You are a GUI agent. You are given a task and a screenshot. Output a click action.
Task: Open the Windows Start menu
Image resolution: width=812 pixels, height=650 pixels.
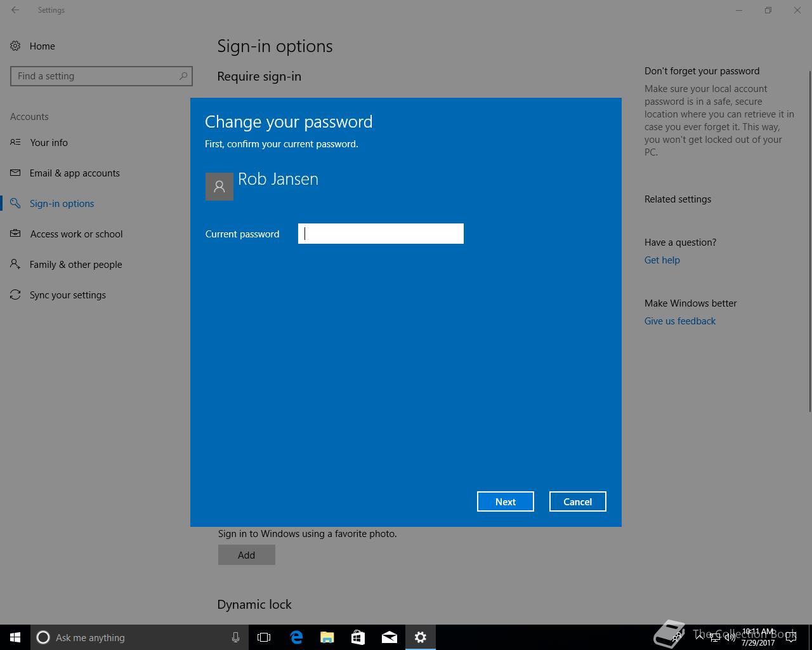15,637
